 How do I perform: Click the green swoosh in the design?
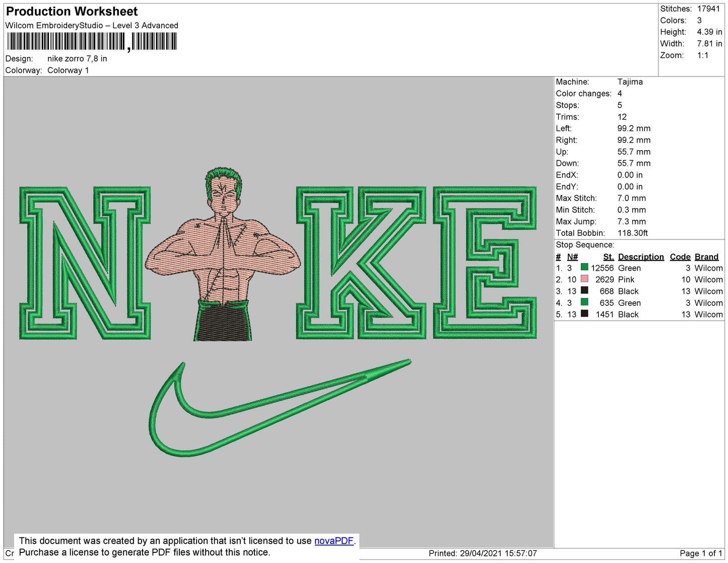[x=280, y=408]
